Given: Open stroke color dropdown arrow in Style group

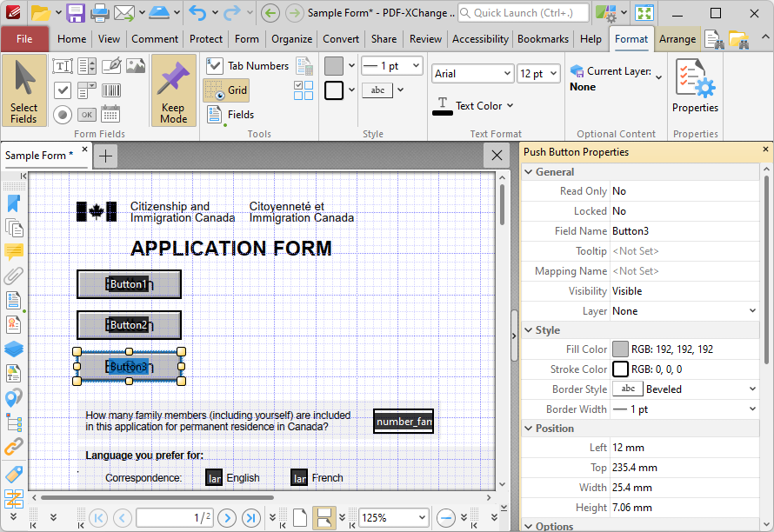Looking at the screenshot, I should click(x=351, y=90).
